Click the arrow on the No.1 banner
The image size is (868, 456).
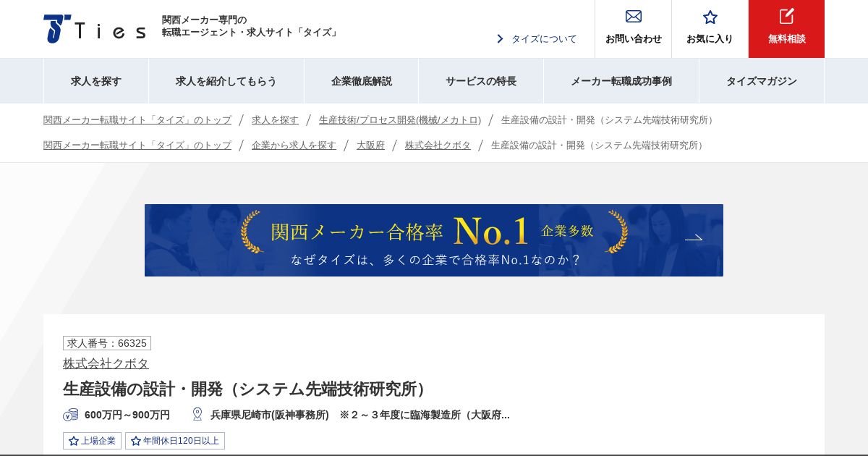tap(694, 237)
